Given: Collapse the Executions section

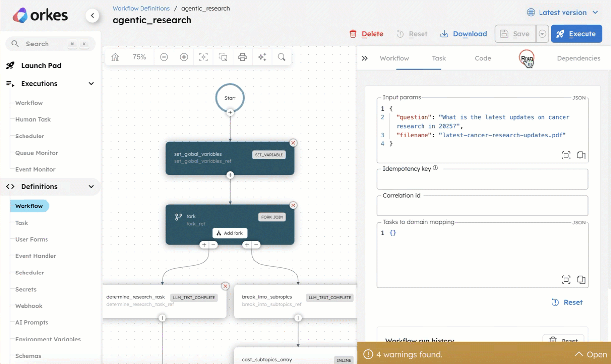Looking at the screenshot, I should 91,84.
